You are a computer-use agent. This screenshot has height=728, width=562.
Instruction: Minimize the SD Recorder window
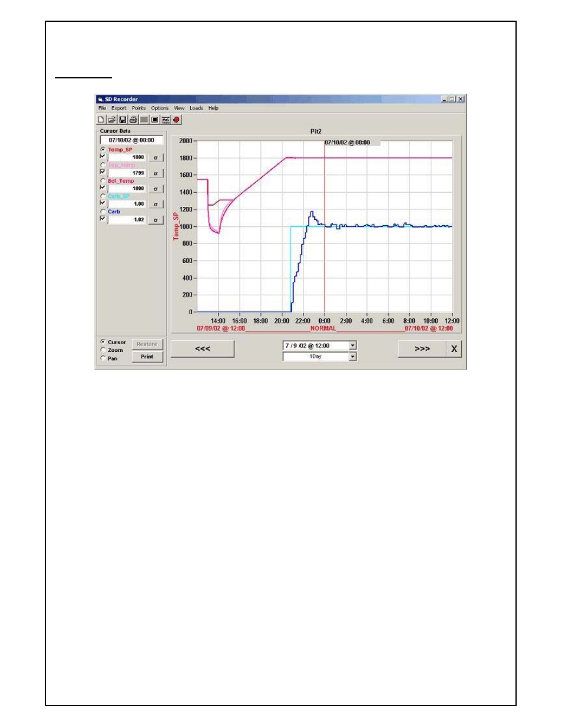tap(444, 99)
